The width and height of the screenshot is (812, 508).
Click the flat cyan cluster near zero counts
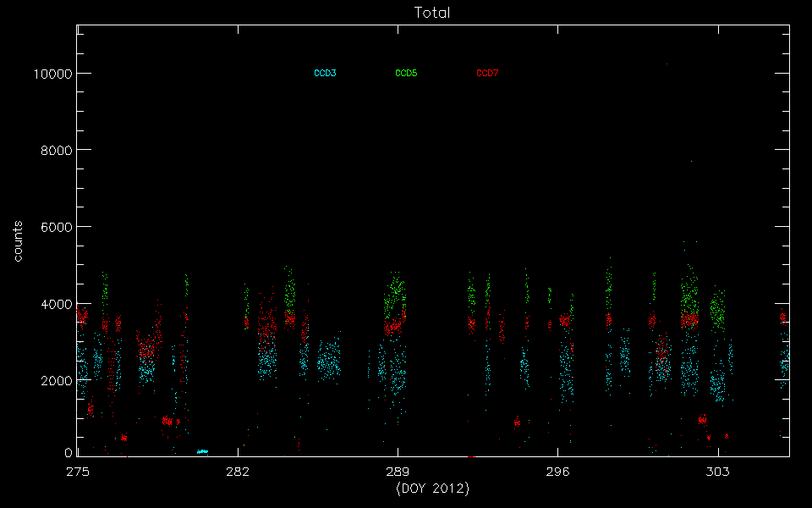(x=202, y=452)
